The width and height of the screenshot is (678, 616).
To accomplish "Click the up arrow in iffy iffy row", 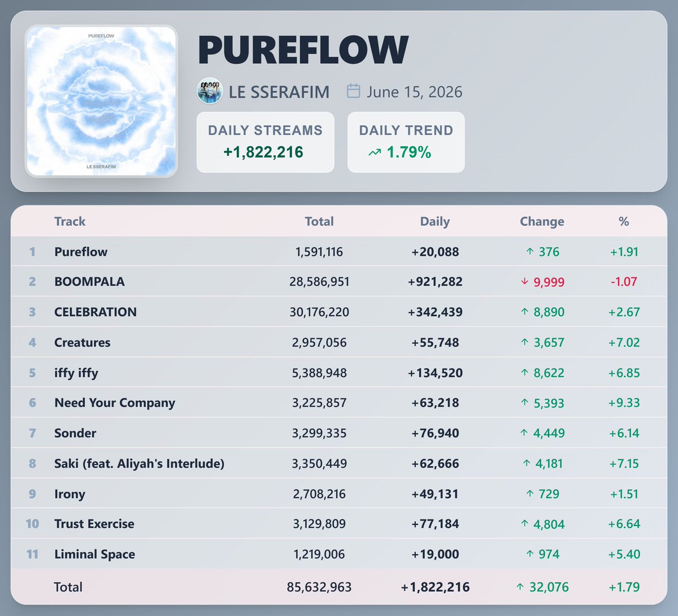I will (x=524, y=373).
